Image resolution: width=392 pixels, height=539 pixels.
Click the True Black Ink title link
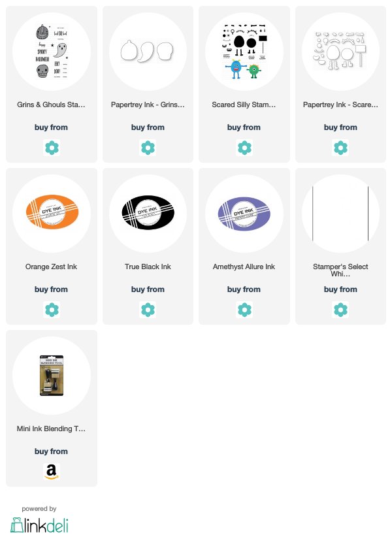point(148,267)
